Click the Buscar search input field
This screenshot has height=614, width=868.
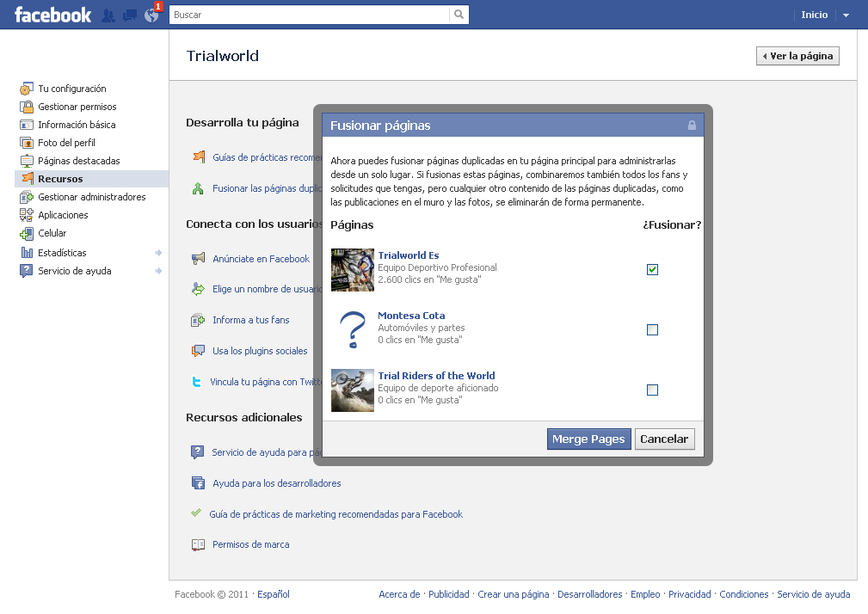point(310,15)
